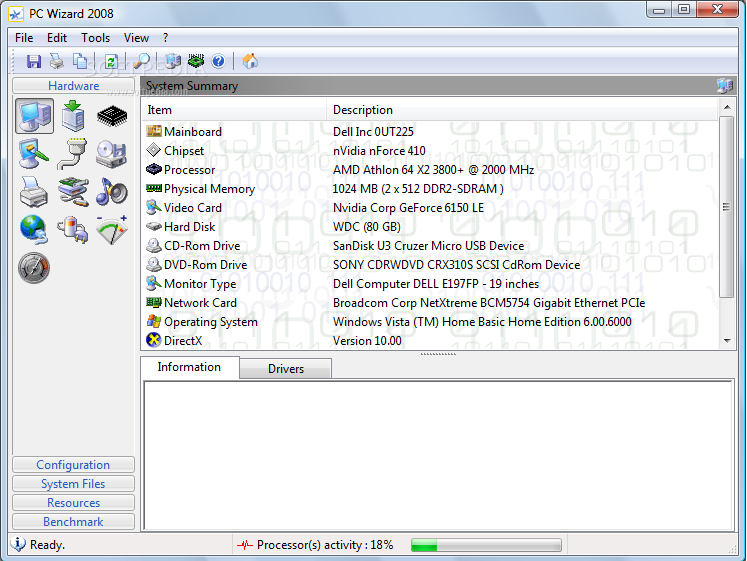Select the Hard Disk row
Screen dimensions: 747x561
pos(429,227)
